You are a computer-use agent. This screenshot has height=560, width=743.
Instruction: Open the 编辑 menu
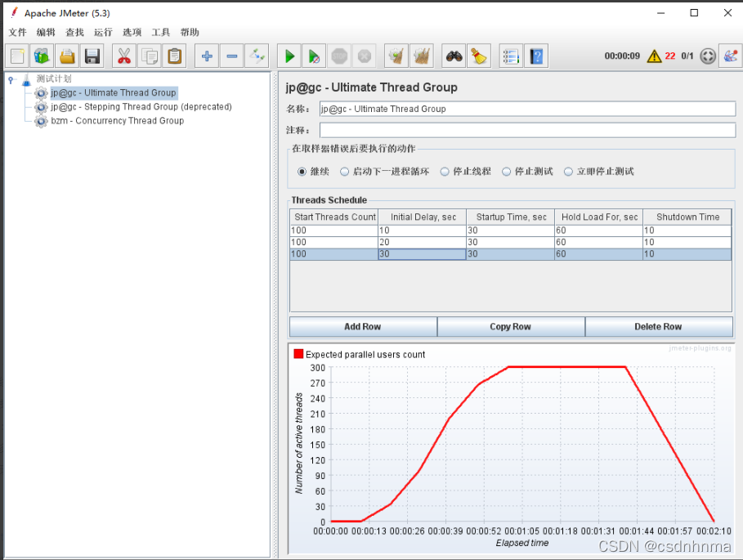(46, 32)
